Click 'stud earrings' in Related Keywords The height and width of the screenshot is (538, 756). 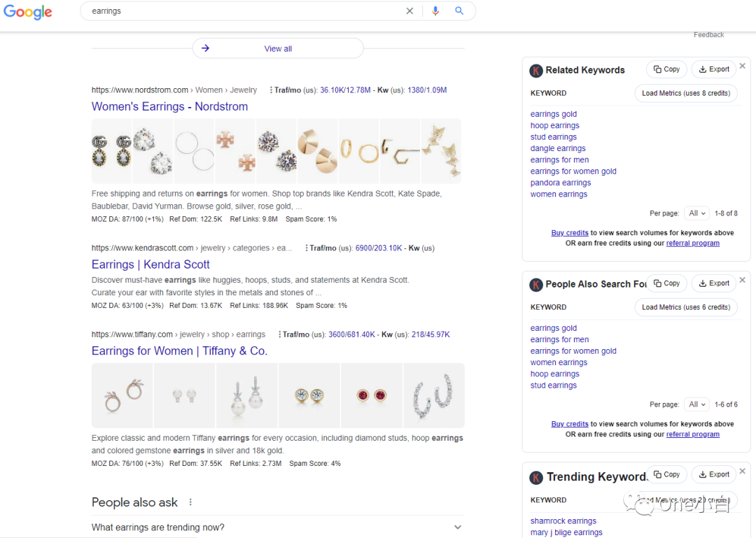[554, 137]
